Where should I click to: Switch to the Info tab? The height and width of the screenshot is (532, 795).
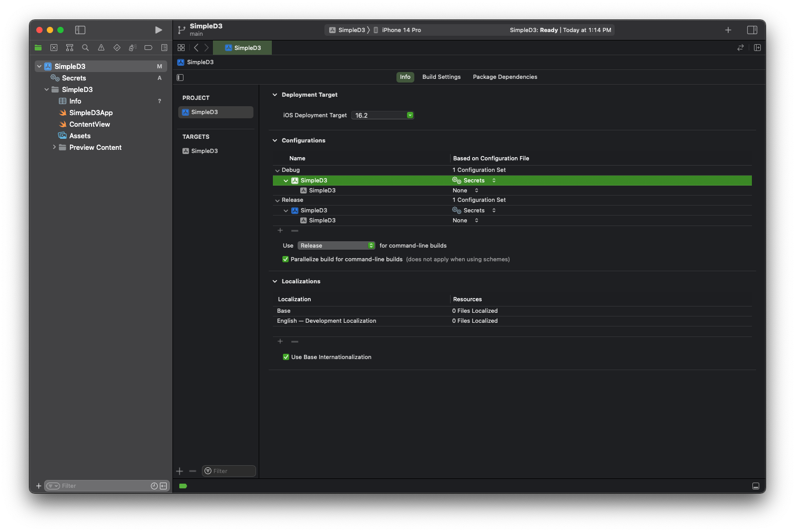click(x=405, y=77)
